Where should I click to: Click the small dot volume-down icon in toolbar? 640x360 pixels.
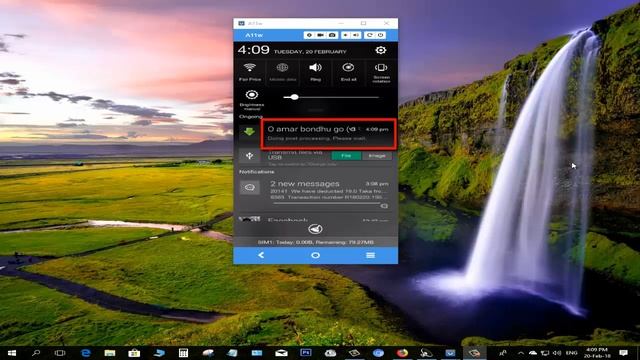coord(345,35)
